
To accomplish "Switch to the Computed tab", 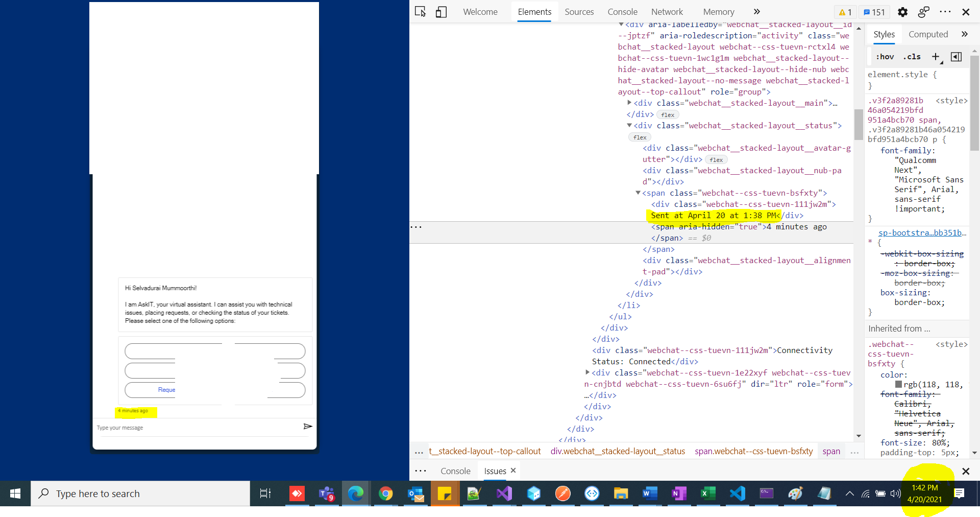I will pos(927,34).
